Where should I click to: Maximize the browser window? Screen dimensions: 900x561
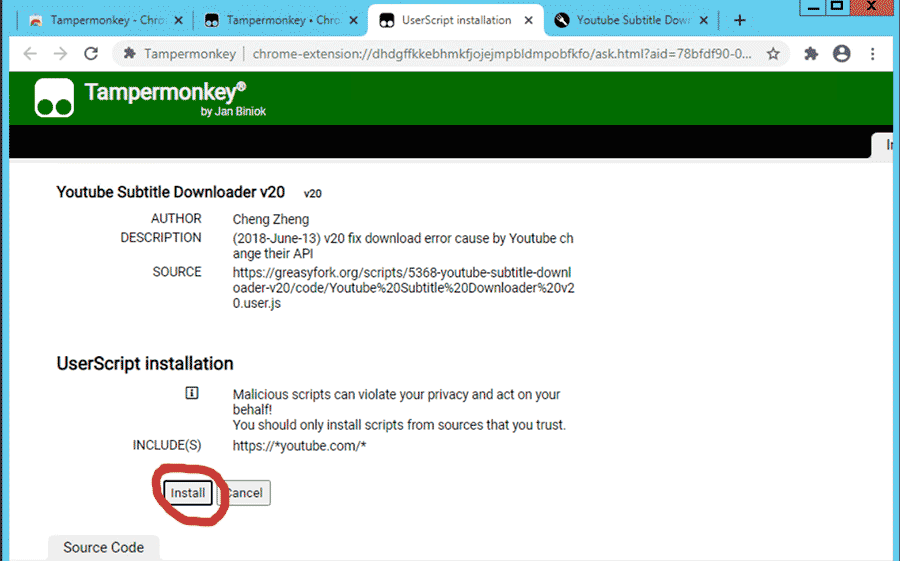(837, 7)
